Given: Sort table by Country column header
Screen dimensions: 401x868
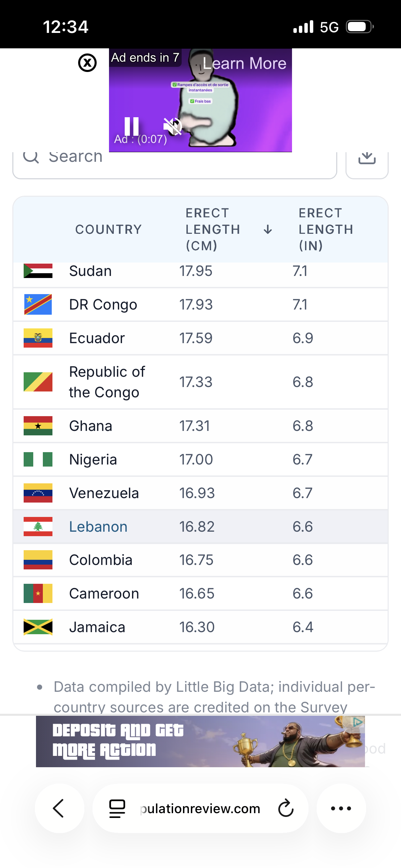Looking at the screenshot, I should pyautogui.click(x=108, y=229).
